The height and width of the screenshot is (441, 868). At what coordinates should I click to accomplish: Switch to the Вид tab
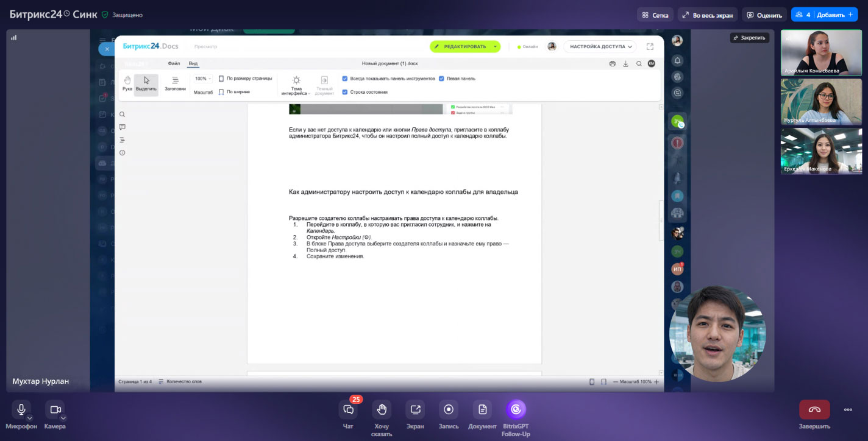[193, 63]
